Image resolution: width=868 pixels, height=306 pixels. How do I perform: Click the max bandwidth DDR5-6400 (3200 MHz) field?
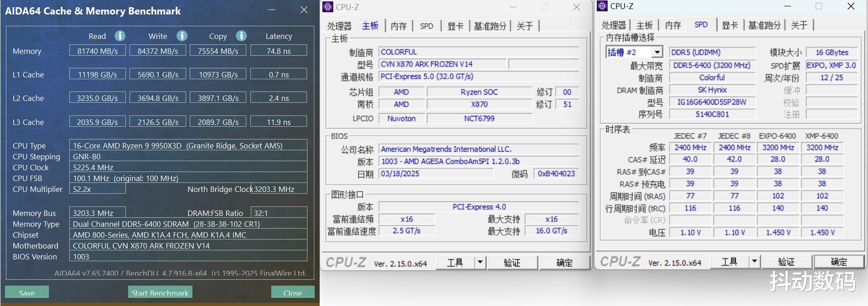(x=712, y=65)
